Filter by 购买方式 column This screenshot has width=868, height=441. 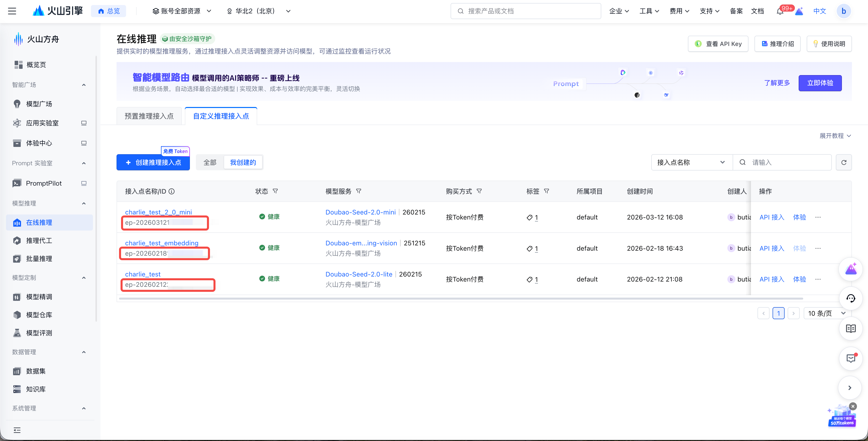pos(479,191)
